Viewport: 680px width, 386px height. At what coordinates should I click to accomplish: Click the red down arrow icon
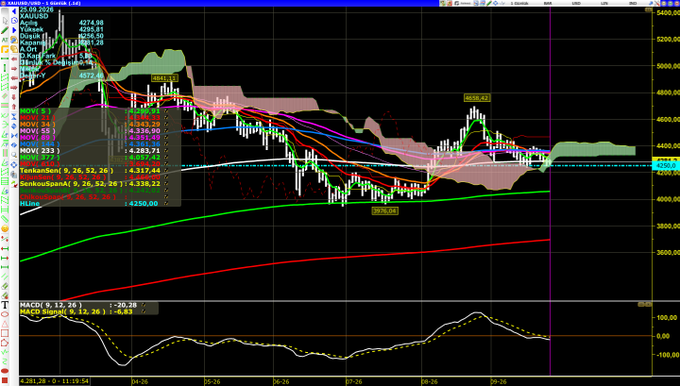coord(14,96)
